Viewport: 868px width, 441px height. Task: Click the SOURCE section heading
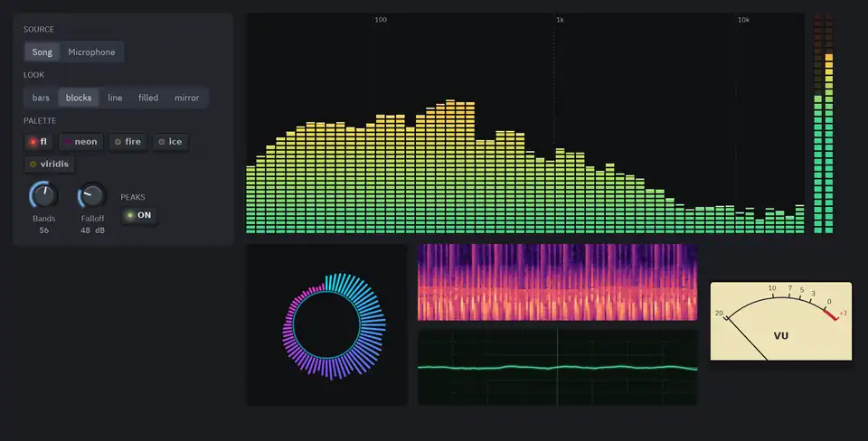[39, 29]
